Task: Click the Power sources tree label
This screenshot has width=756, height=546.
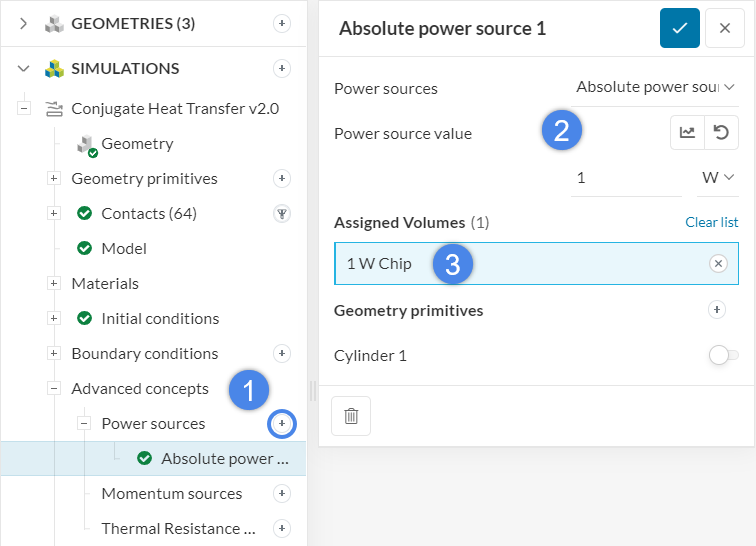Action: pos(153,423)
